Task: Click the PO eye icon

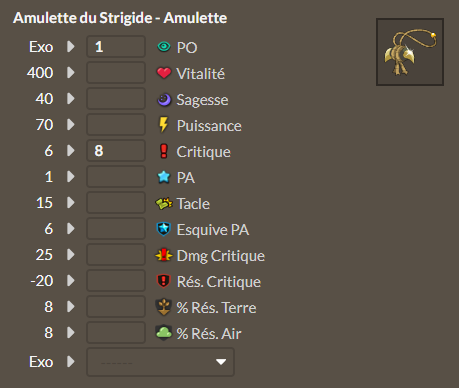Action: tap(164, 47)
